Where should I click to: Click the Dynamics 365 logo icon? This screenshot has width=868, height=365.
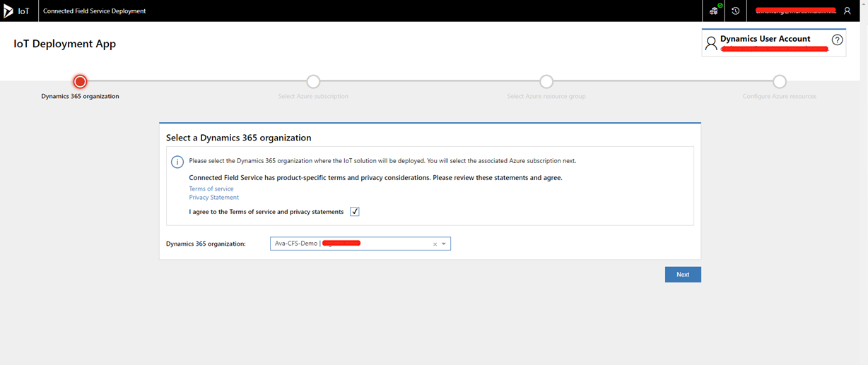coord(8,11)
